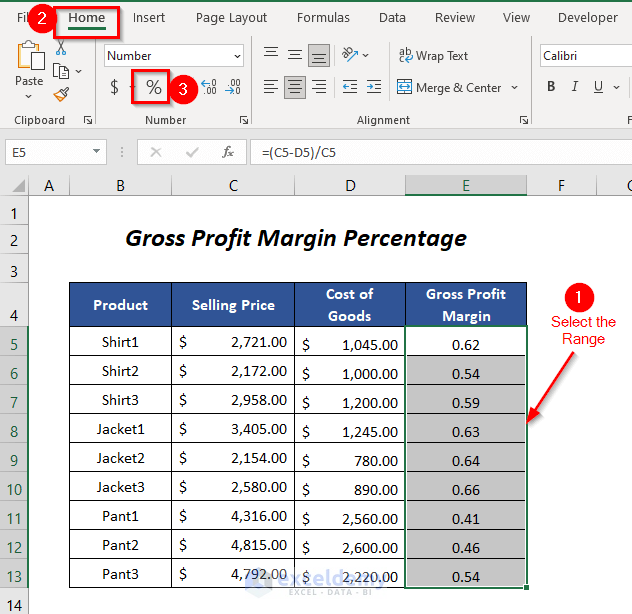Click the Insert Function fx icon

[x=228, y=152]
